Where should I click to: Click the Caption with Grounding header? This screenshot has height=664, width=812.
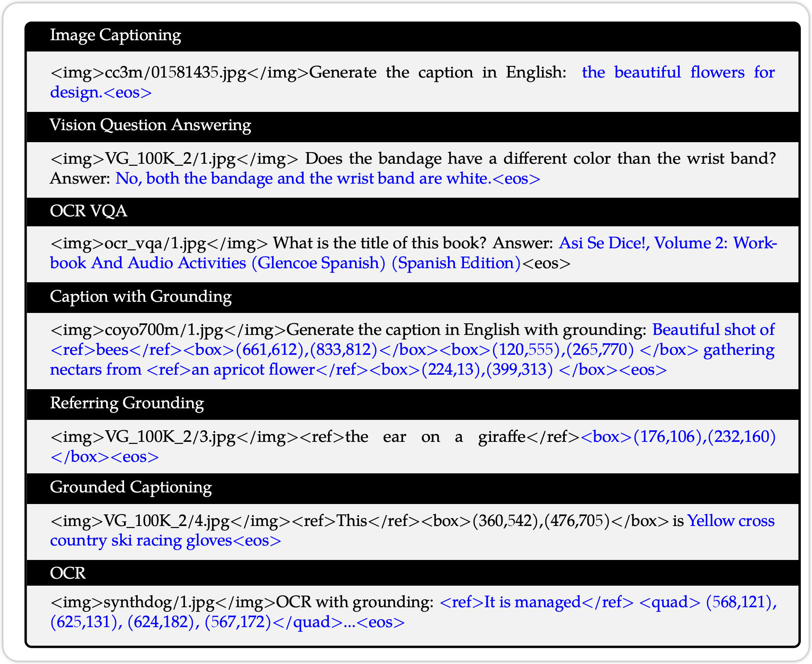point(141,297)
